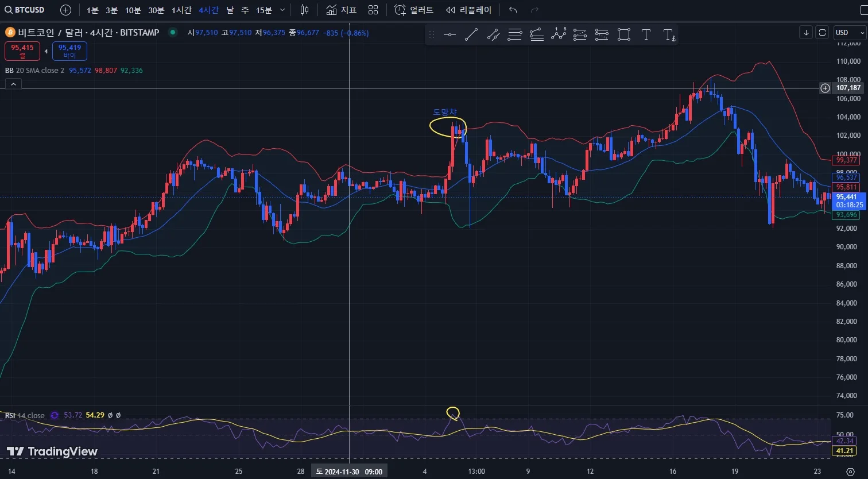Click the plus icon beside 107,187 price
The width and height of the screenshot is (868, 479).
[x=825, y=88]
